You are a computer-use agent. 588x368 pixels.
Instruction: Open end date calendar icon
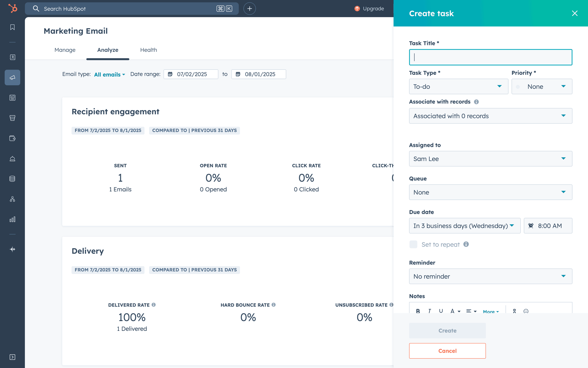[x=238, y=74]
